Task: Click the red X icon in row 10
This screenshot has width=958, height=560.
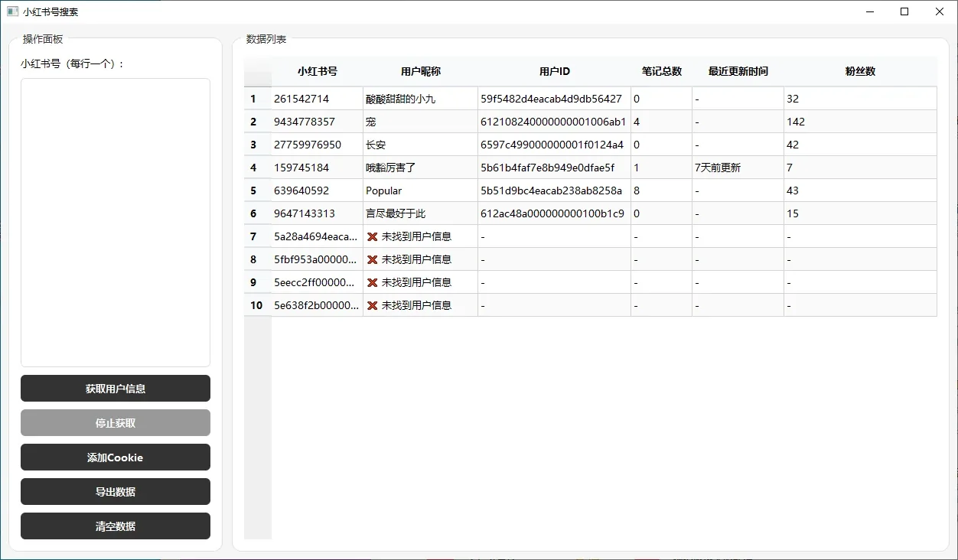Action: click(373, 305)
